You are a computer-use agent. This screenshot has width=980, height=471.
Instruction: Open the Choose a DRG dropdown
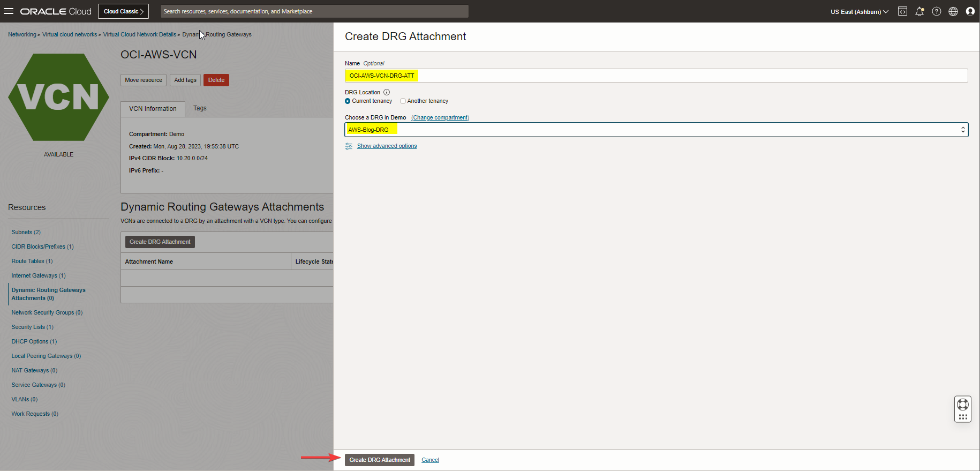click(x=656, y=130)
